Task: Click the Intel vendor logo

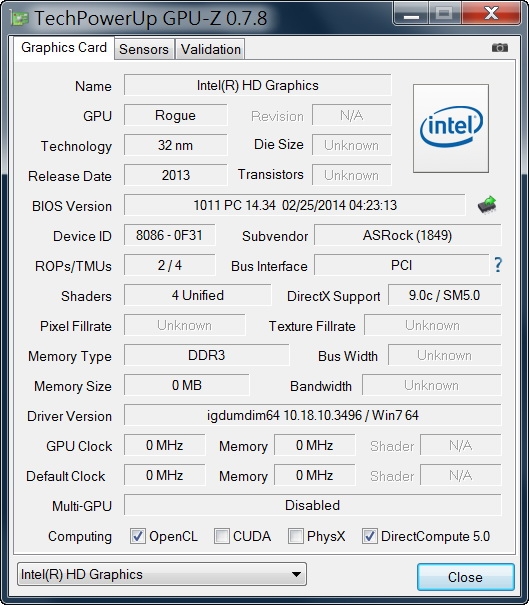Action: (451, 128)
